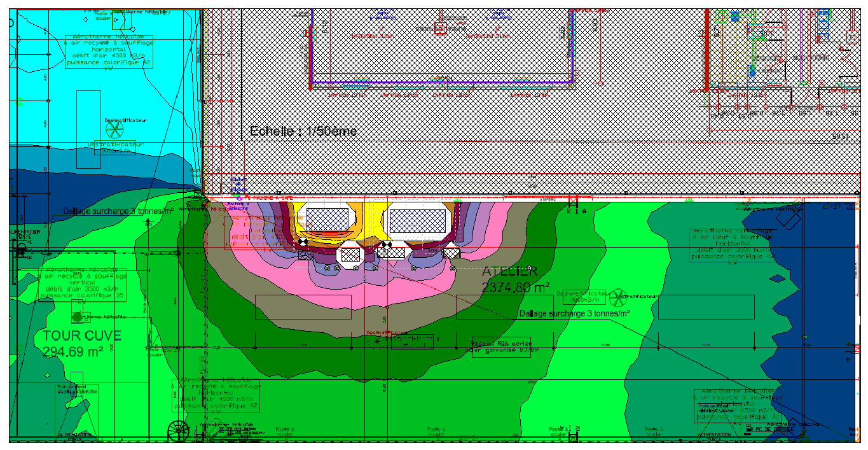Select the right black-and-white checkered circle marker
The width and height of the screenshot is (868, 450).
386,244
